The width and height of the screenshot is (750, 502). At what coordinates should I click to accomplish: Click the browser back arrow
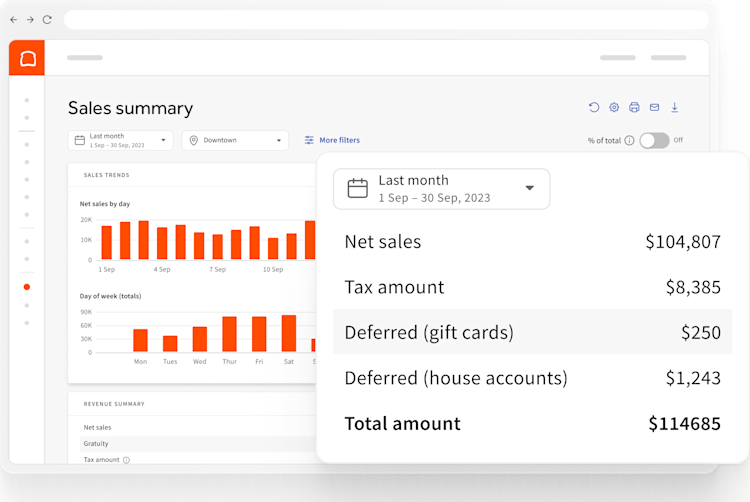pyautogui.click(x=13, y=20)
